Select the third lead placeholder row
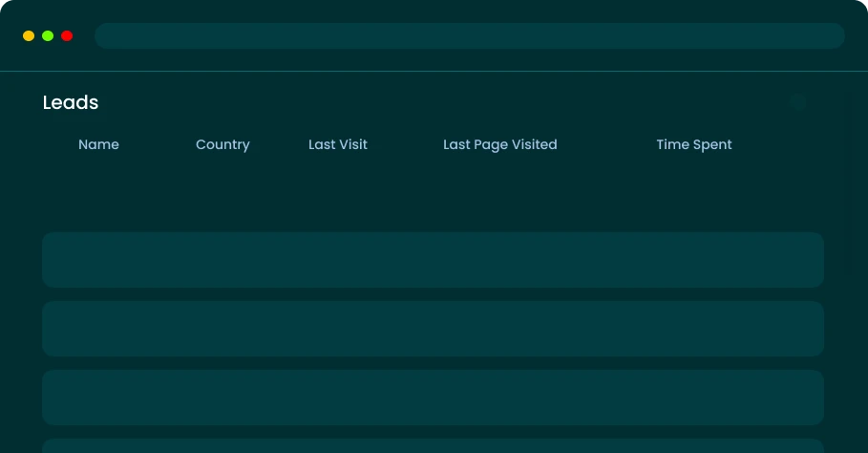Image resolution: width=868 pixels, height=453 pixels. (x=433, y=398)
